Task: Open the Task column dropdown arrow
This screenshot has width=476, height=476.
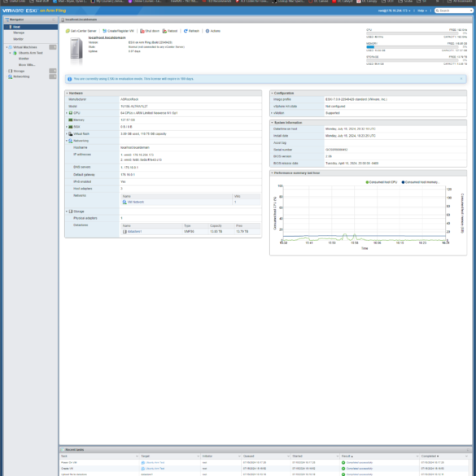Action: [x=137, y=456]
